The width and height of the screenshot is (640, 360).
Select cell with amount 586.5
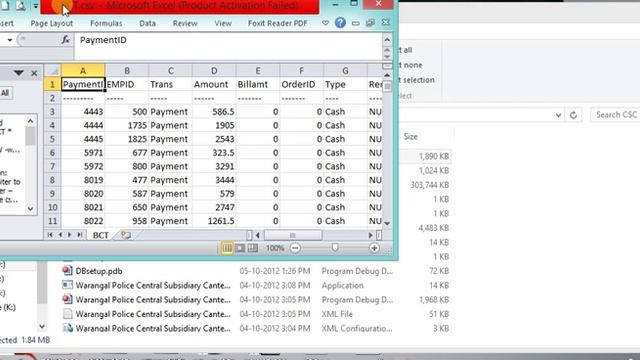pyautogui.click(x=214, y=112)
